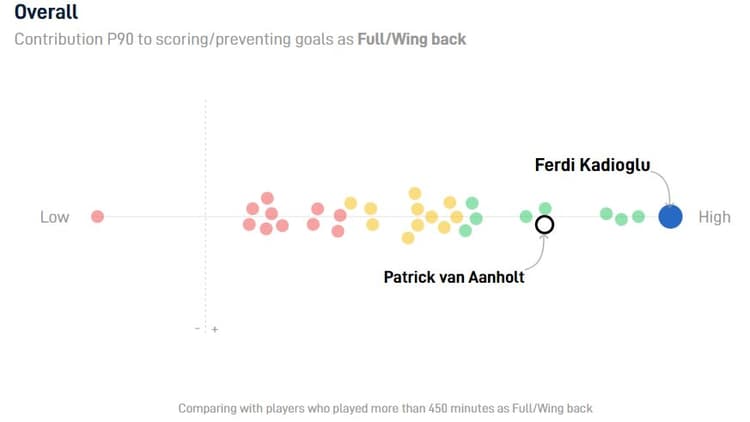
Task: Click the "High" axis label
Action: (x=714, y=217)
